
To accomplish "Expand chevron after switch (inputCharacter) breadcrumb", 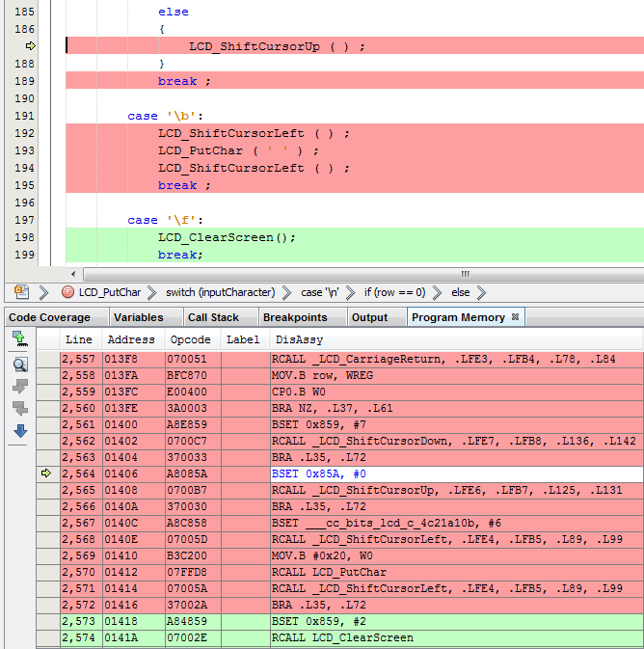I will [287, 292].
